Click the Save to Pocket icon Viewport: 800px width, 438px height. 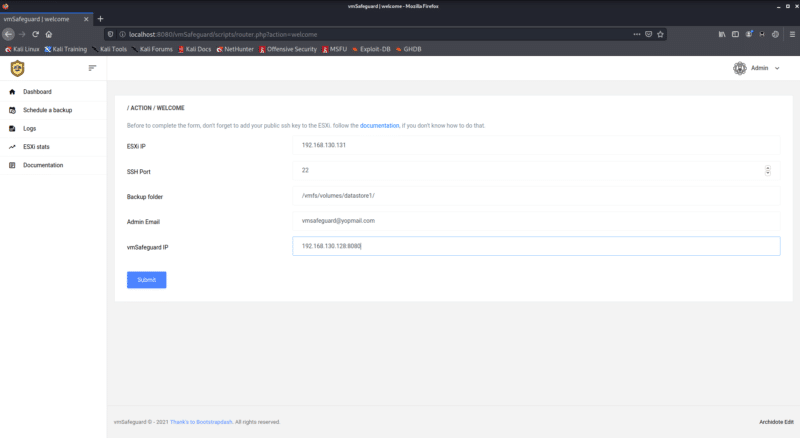648,34
